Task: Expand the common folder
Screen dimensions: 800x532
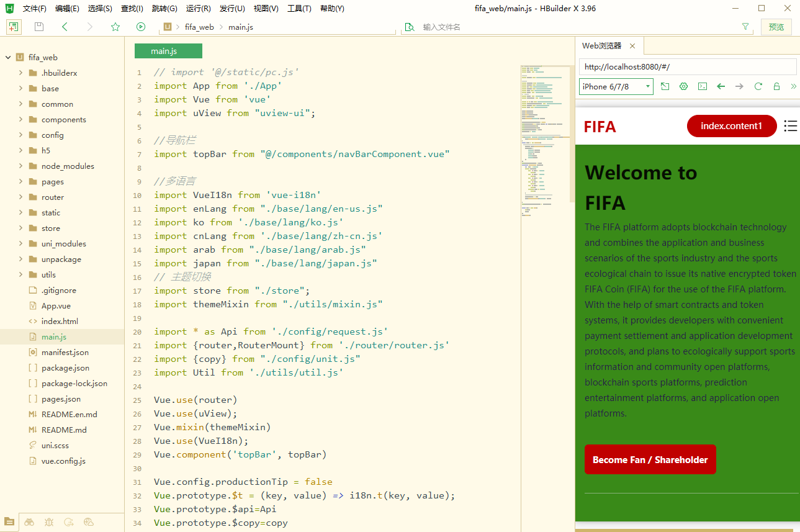Action: pyautogui.click(x=21, y=104)
